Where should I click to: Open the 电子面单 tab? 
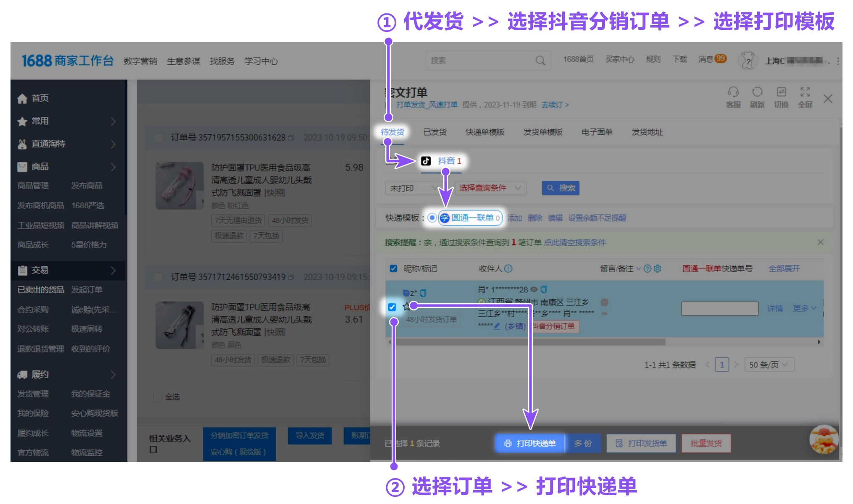[x=597, y=132]
